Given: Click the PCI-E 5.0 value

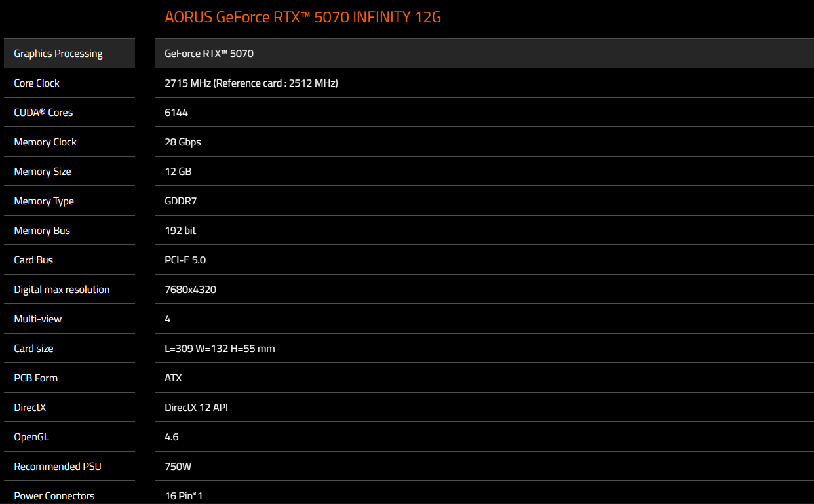Looking at the screenshot, I should click(x=185, y=260).
